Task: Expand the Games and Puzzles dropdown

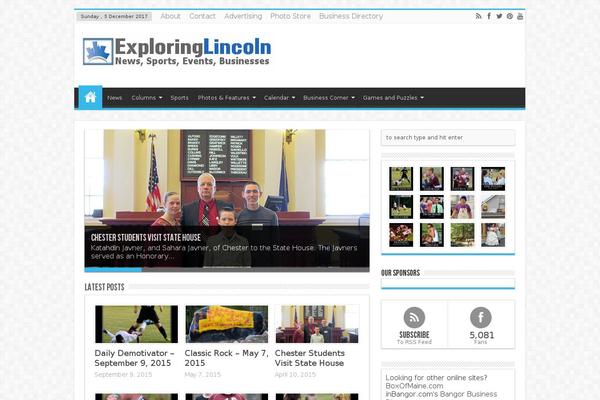Action: click(x=393, y=98)
